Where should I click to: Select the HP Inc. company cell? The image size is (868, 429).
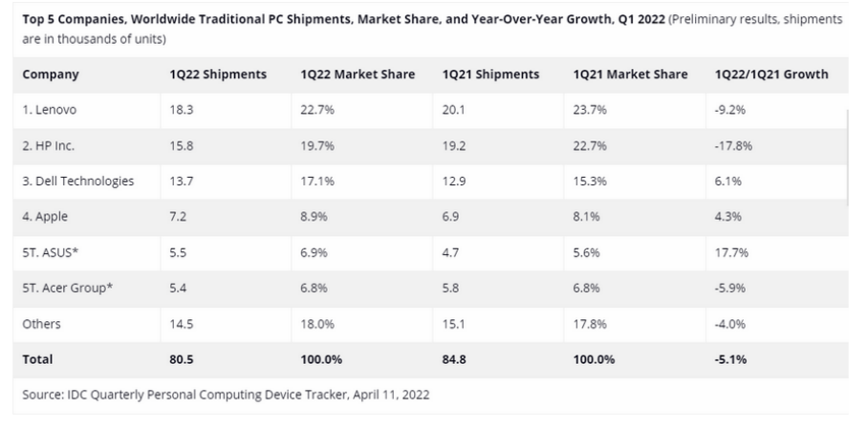point(48,145)
